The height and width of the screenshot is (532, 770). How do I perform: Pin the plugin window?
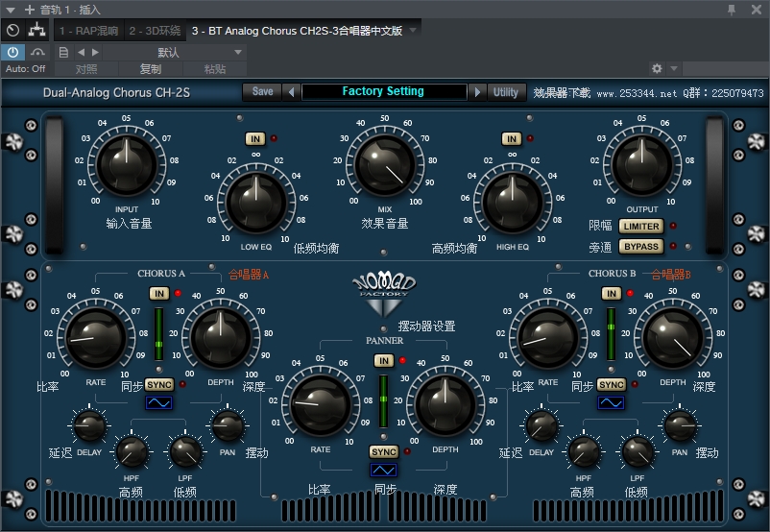[x=732, y=10]
